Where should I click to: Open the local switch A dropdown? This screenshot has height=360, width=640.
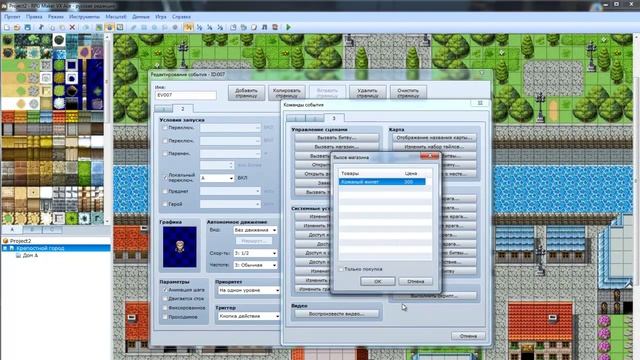coord(217,178)
